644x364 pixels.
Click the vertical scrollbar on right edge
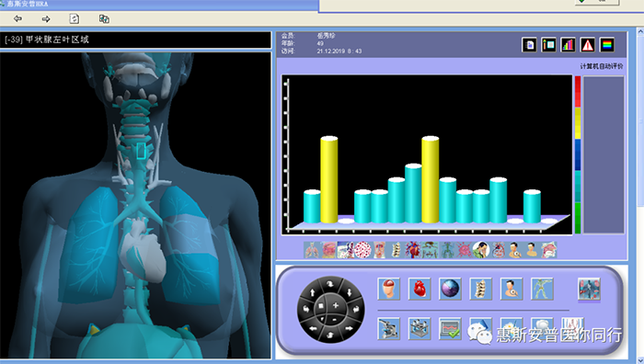[x=640, y=193]
